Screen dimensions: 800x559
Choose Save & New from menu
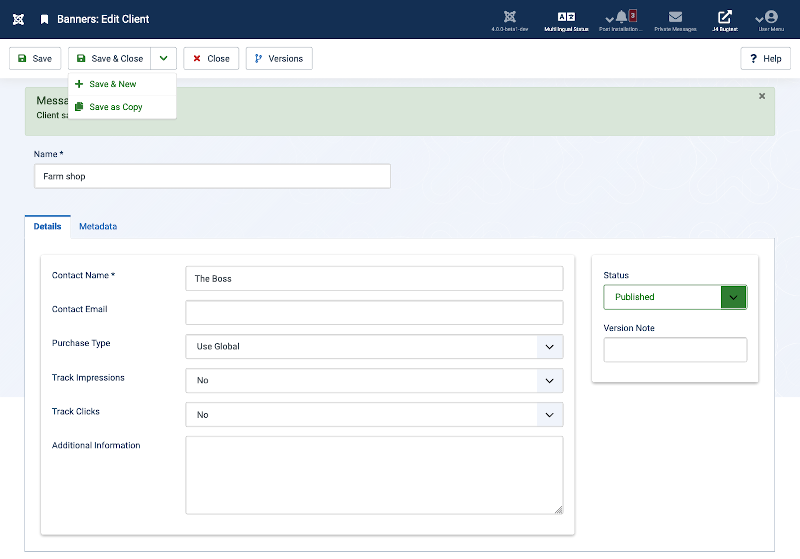coord(112,85)
